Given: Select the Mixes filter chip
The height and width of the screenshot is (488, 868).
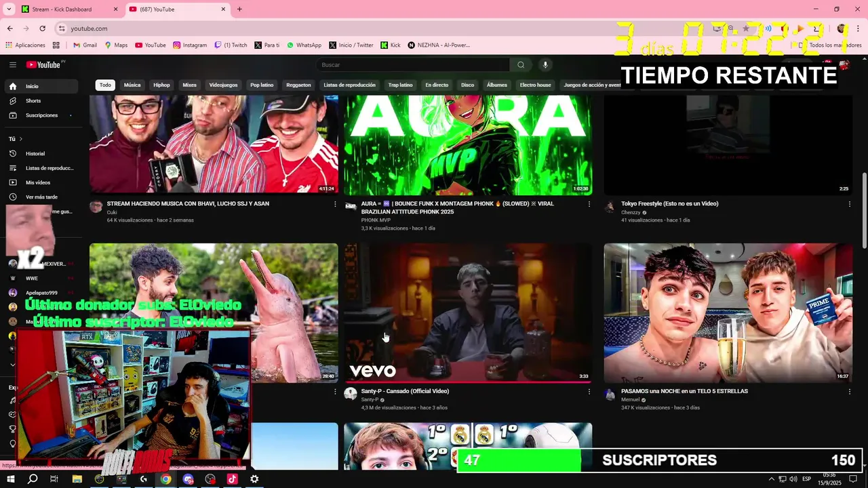Looking at the screenshot, I should click(190, 85).
